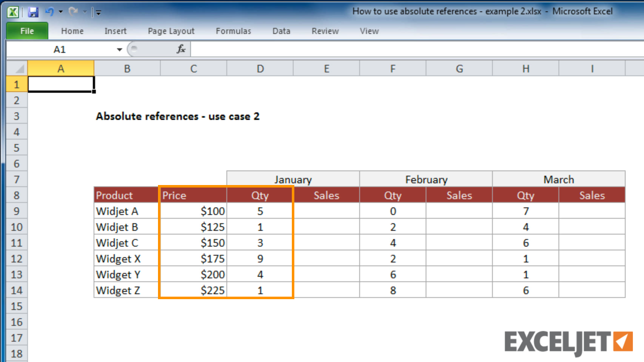Viewport: 644px width, 362px height.
Task: Switch to the Data tab
Action: [x=281, y=31]
